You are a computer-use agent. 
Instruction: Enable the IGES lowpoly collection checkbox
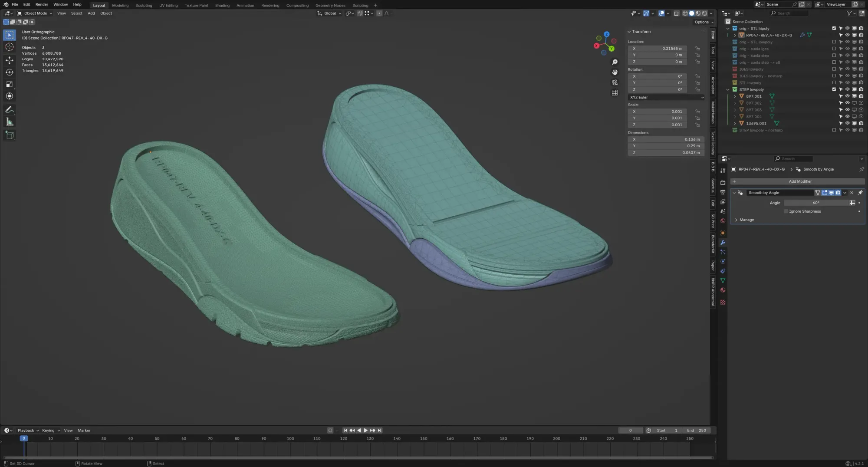tap(834, 69)
